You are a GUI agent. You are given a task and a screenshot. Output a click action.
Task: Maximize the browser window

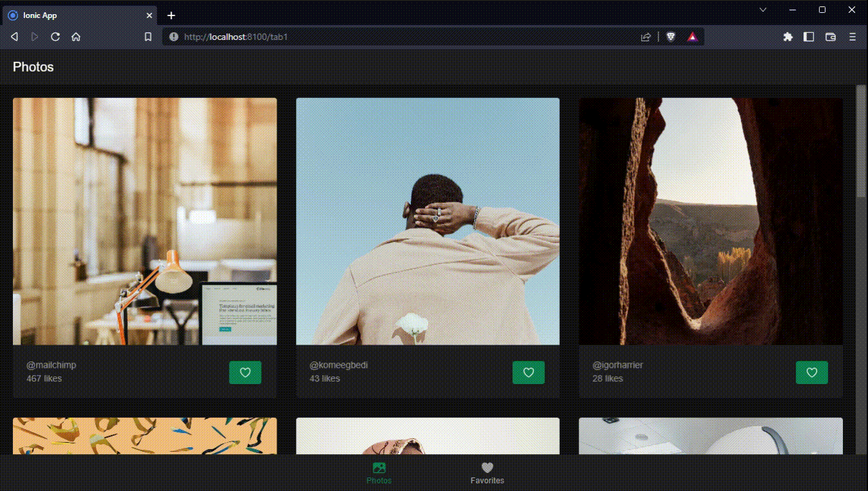click(x=822, y=10)
